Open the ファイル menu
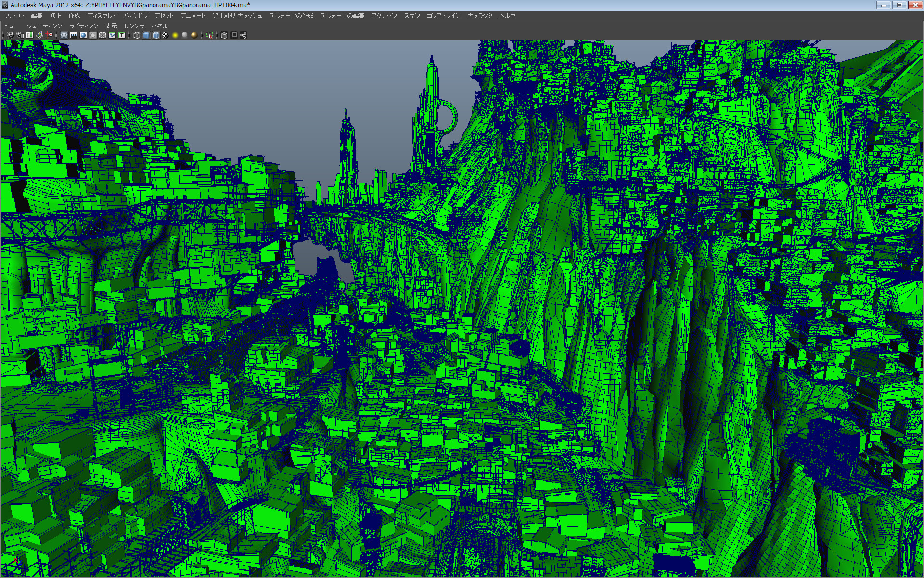924x578 pixels. tap(13, 16)
